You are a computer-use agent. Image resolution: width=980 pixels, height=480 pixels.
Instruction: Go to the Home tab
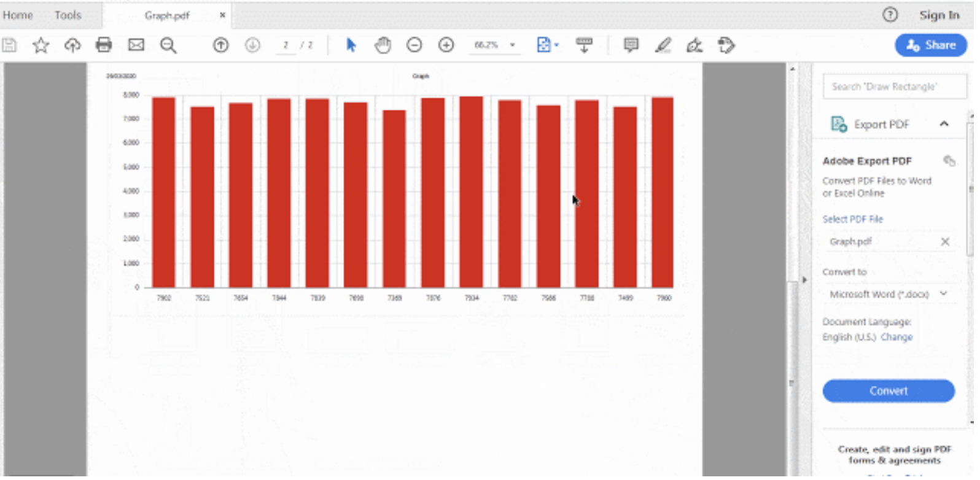tap(18, 15)
